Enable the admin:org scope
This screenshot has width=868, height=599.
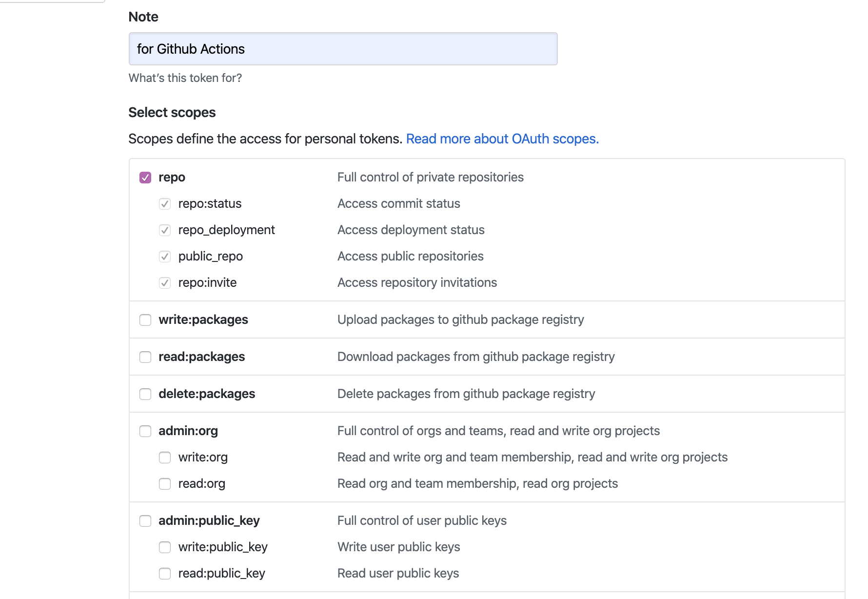(145, 431)
